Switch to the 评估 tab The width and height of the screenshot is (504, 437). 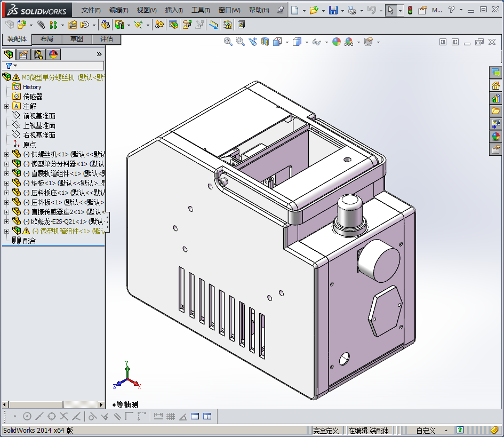(106, 39)
